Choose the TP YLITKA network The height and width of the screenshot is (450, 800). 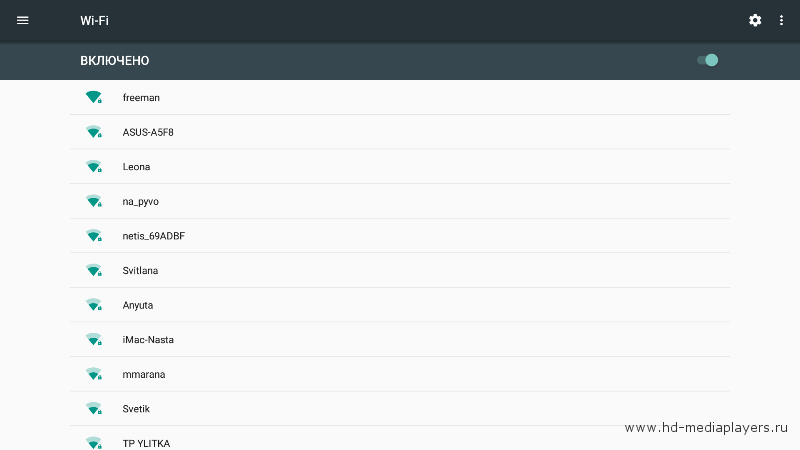[x=400, y=439]
